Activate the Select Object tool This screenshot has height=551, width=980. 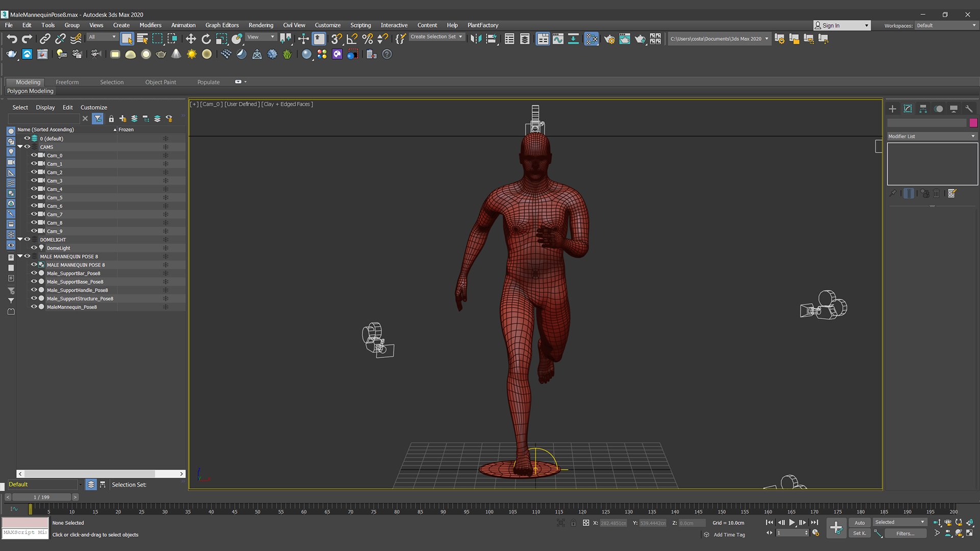(x=127, y=39)
